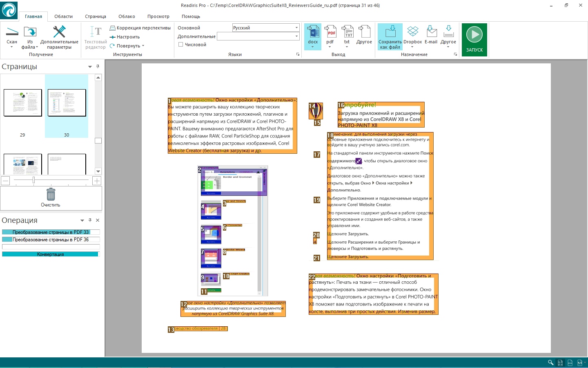Select page 29 thumbnail
The height and width of the screenshot is (368, 588).
point(23,103)
